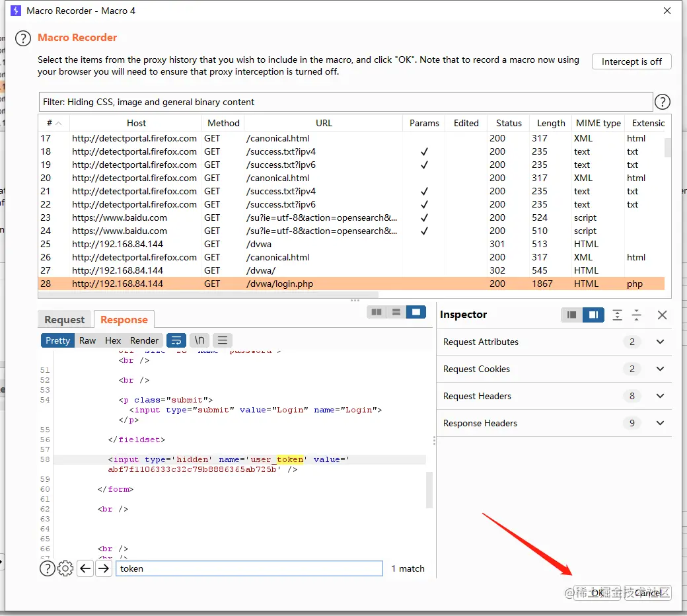Screen dimensions: 687x616
Task: Select row 23 baidu.com request
Action: [x=351, y=218]
